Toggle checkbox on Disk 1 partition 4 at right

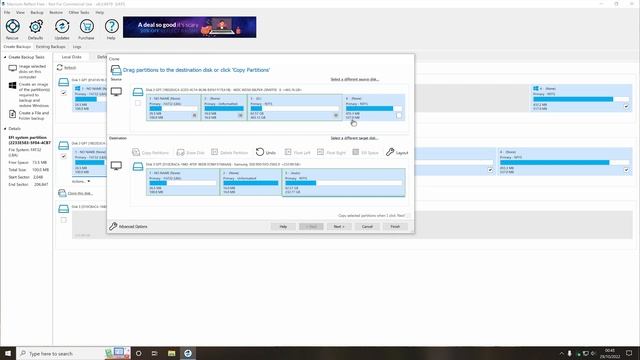pos(626,107)
